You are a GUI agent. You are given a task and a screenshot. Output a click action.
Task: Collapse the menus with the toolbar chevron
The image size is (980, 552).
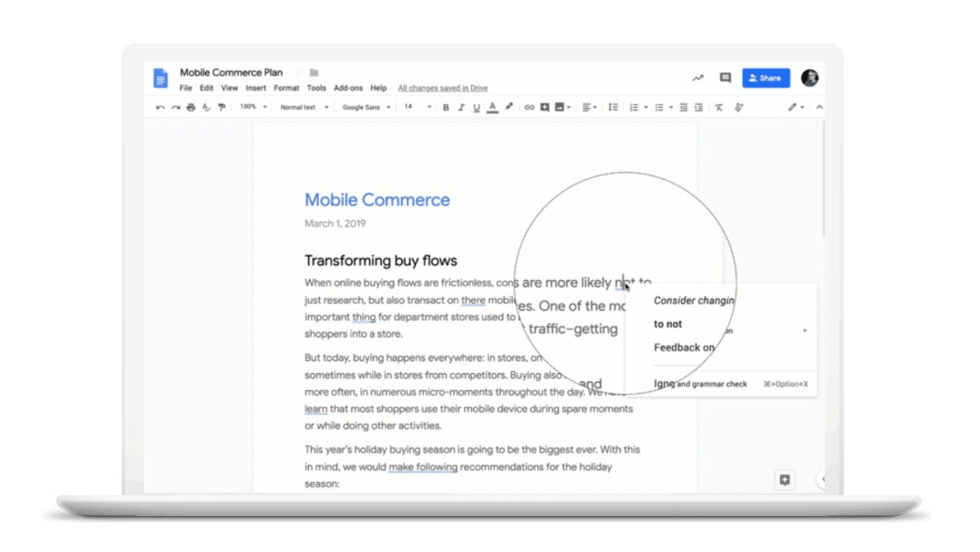click(819, 108)
